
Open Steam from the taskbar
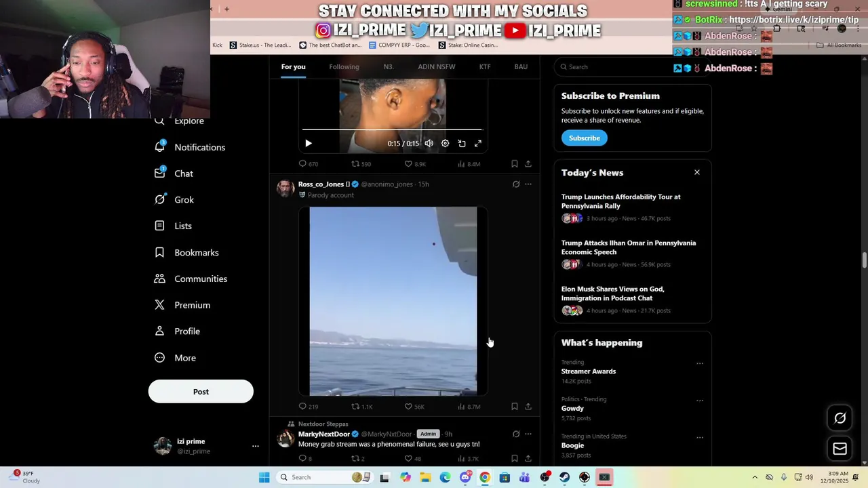(x=565, y=477)
